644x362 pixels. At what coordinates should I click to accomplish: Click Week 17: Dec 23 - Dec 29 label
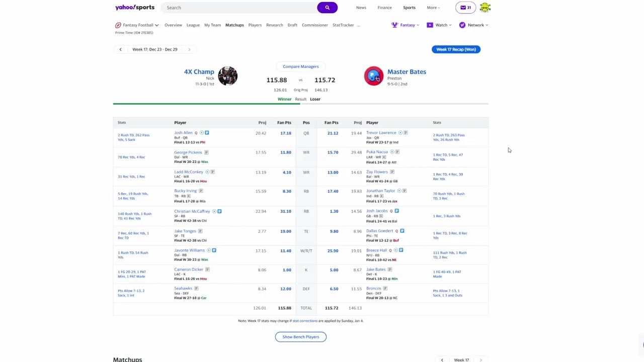(155, 49)
